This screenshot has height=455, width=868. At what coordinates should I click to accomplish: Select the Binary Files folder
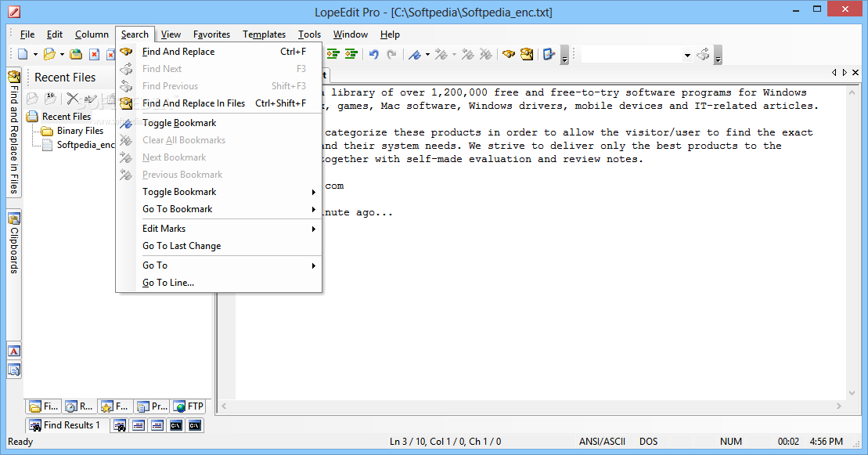click(x=81, y=131)
